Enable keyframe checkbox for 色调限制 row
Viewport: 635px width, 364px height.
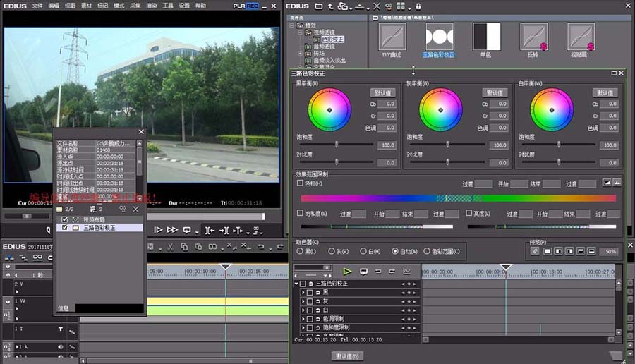coord(310,319)
